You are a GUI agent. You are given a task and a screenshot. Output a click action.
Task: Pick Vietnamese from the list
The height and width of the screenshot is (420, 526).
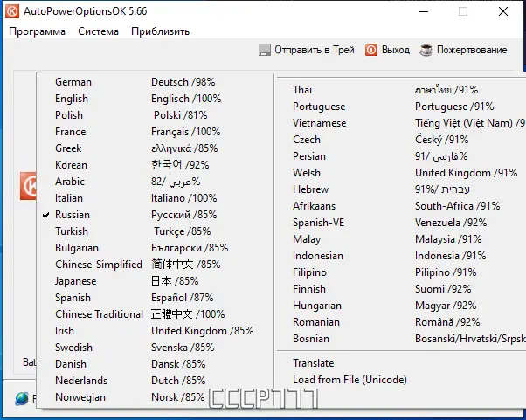click(x=401, y=123)
